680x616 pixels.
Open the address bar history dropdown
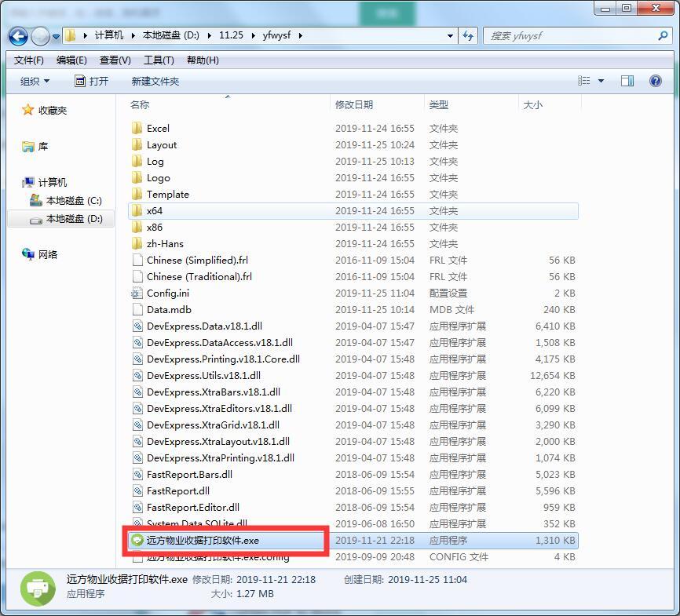450,35
